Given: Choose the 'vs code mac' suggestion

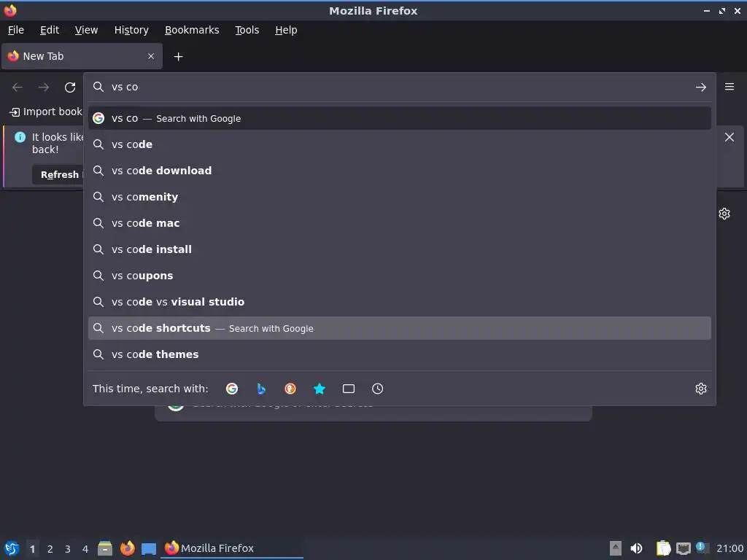Looking at the screenshot, I should [399, 223].
